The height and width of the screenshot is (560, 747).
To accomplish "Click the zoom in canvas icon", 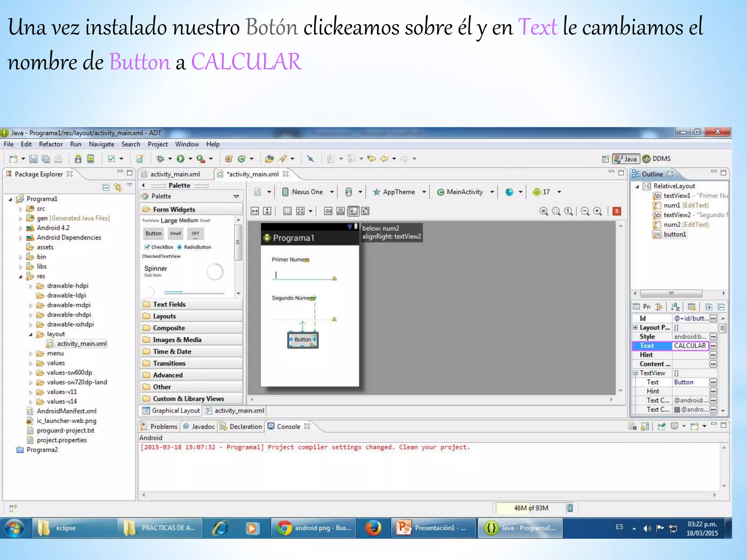I will tap(597, 211).
